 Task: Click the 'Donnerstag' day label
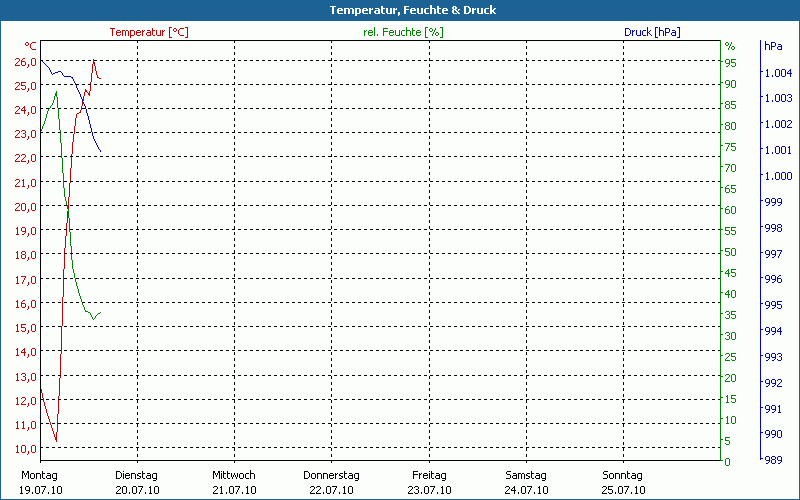coord(331,476)
